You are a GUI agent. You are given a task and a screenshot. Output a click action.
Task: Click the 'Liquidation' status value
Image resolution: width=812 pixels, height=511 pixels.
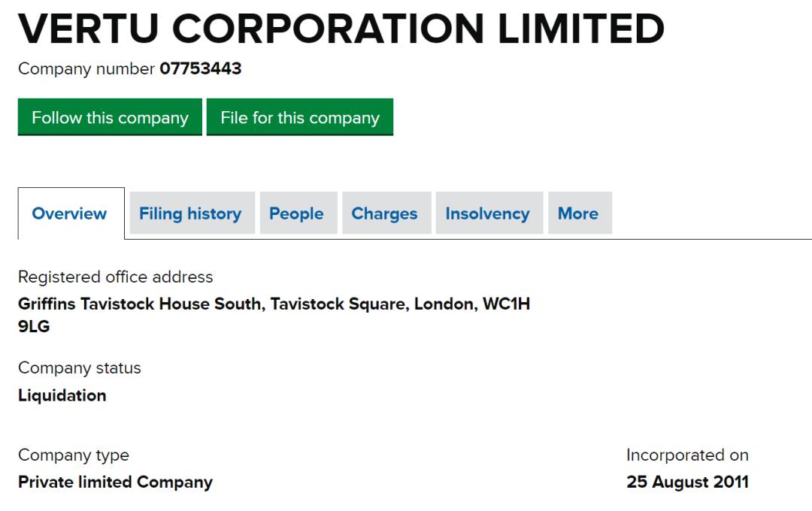coord(62,395)
